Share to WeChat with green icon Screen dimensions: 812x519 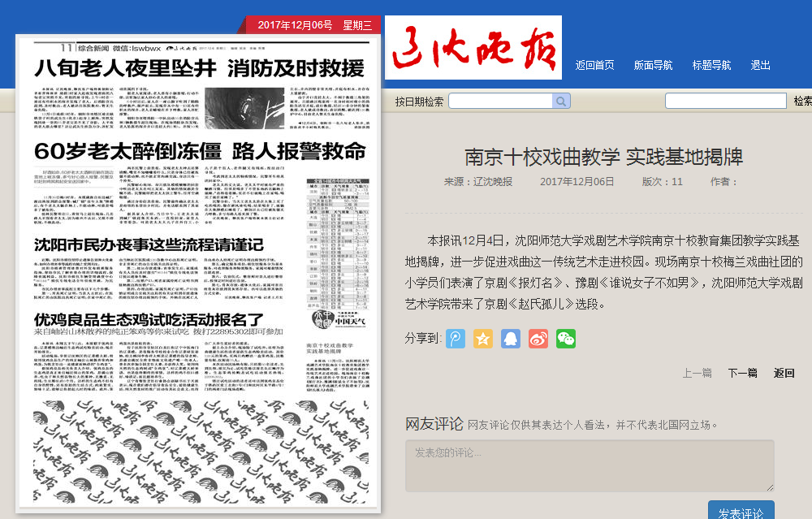[565, 339]
